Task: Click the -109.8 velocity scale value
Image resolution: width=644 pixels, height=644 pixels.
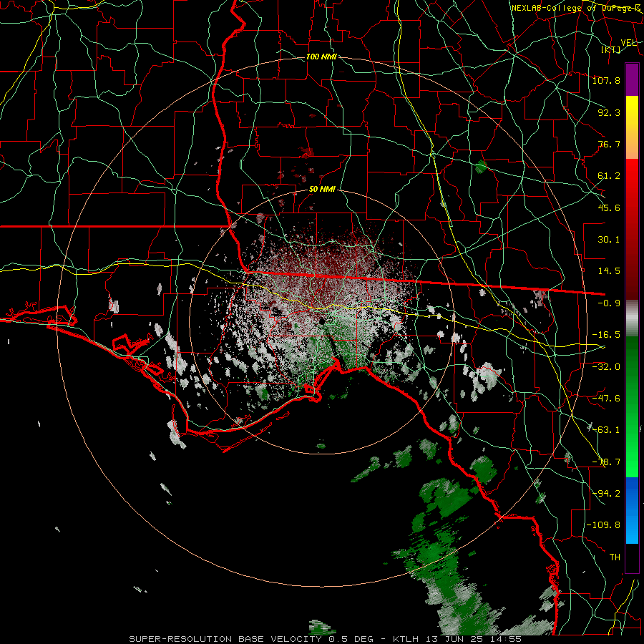Action: click(603, 525)
